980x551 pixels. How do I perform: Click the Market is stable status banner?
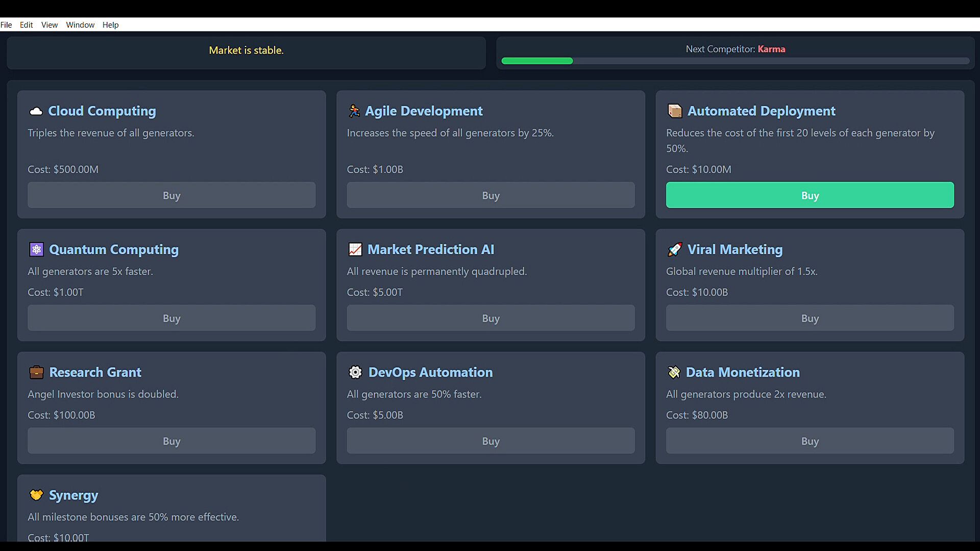pyautogui.click(x=246, y=51)
